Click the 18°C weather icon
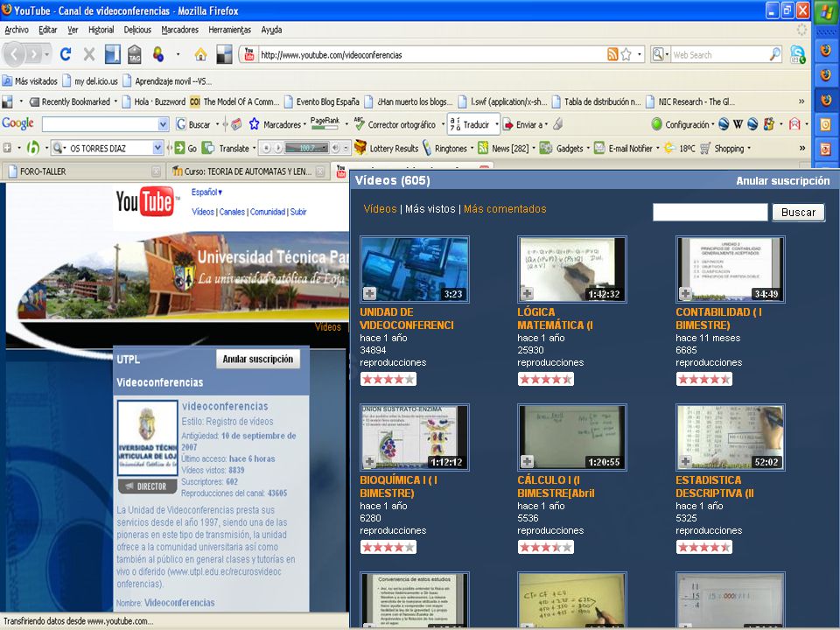The width and height of the screenshot is (840, 630). click(669, 148)
